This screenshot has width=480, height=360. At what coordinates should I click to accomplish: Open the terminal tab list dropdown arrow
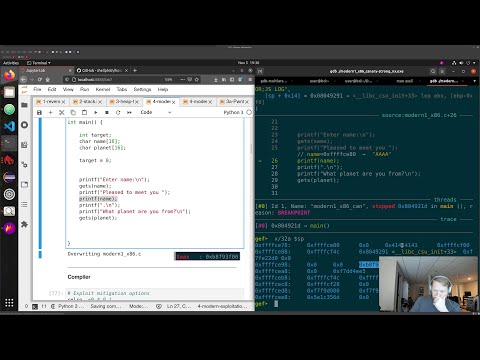click(475, 81)
